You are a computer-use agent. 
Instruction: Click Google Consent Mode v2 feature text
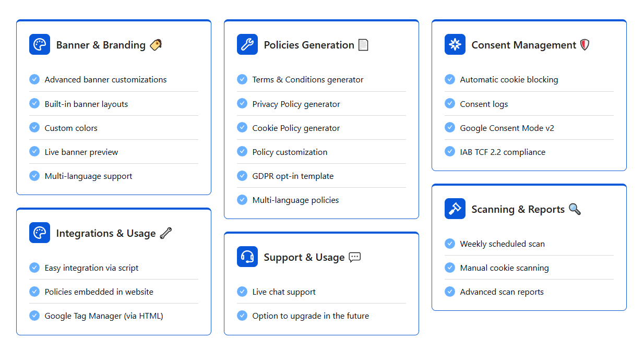click(507, 128)
